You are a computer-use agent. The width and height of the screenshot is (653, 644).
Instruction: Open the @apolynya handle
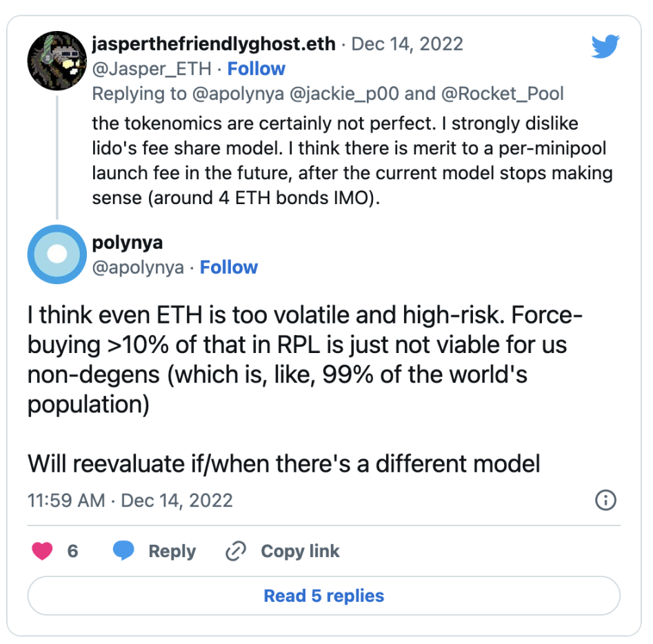[137, 268]
